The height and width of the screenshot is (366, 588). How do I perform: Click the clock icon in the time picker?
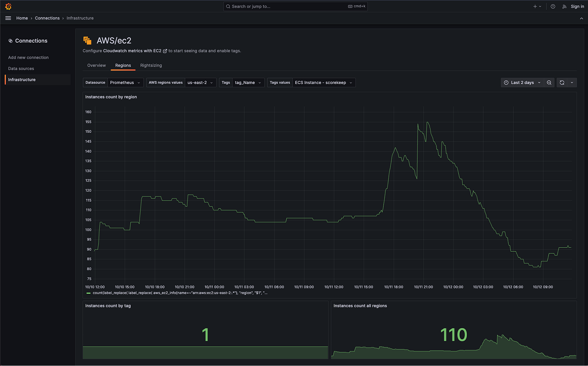point(506,82)
